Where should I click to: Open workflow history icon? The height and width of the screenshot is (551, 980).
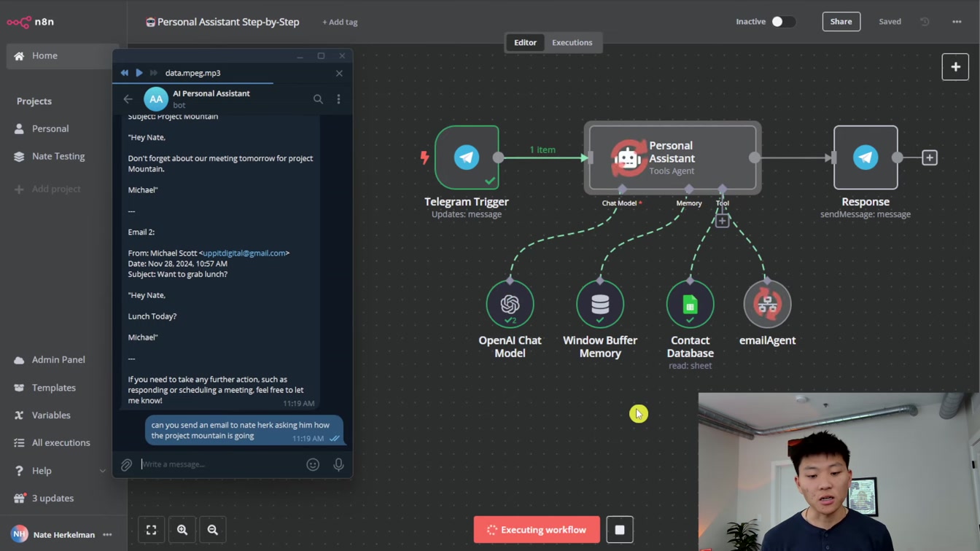coord(925,22)
